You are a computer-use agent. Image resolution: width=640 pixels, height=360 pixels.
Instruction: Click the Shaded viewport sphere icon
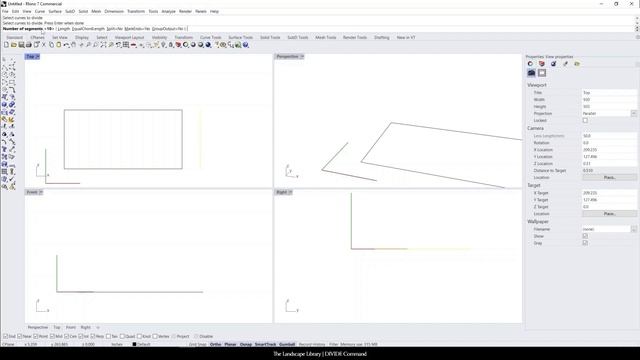(193, 45)
